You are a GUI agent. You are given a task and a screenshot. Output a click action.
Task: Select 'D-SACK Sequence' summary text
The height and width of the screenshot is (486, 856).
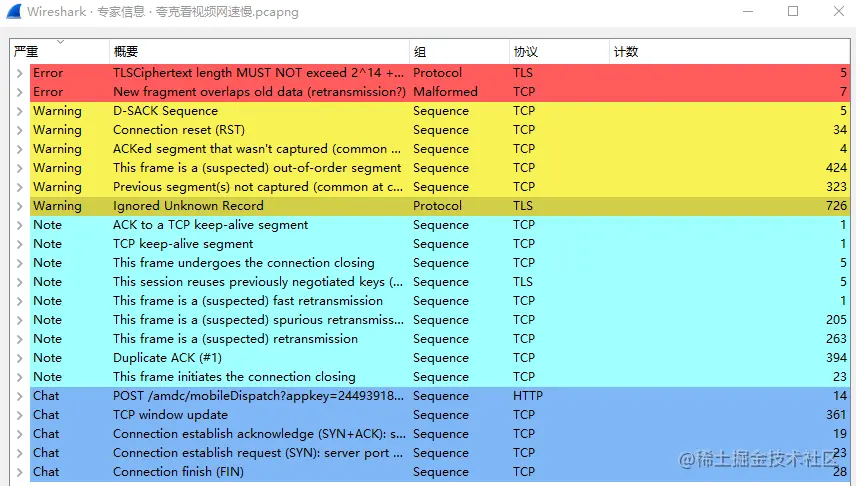pos(165,111)
